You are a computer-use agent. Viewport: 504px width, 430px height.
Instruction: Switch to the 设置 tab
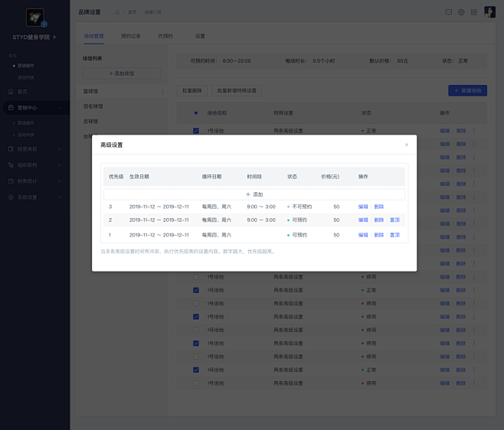200,36
